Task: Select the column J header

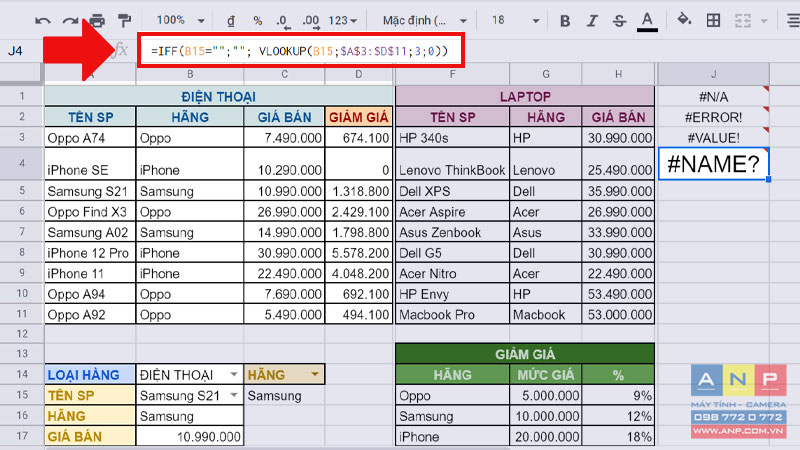Action: point(713,74)
